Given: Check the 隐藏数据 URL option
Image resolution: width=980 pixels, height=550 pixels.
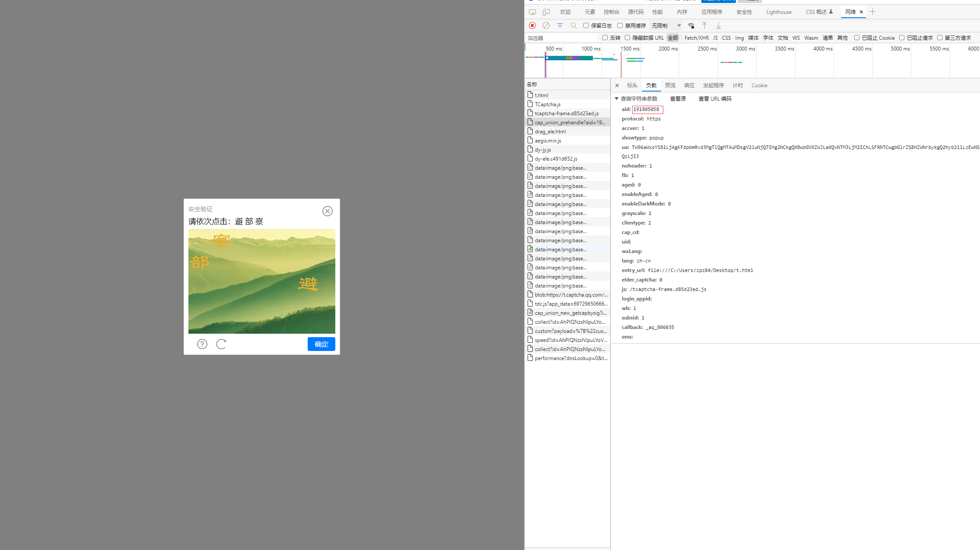Looking at the screenshot, I should [627, 38].
